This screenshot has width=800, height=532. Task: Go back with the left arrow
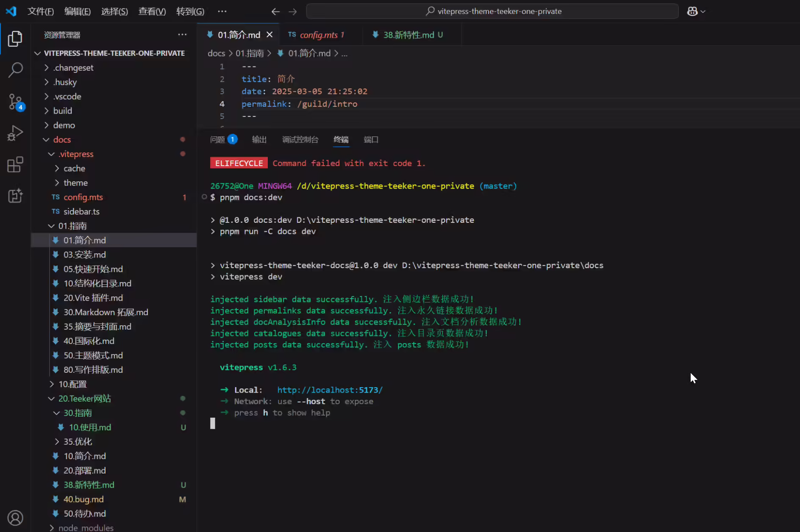[x=275, y=11]
